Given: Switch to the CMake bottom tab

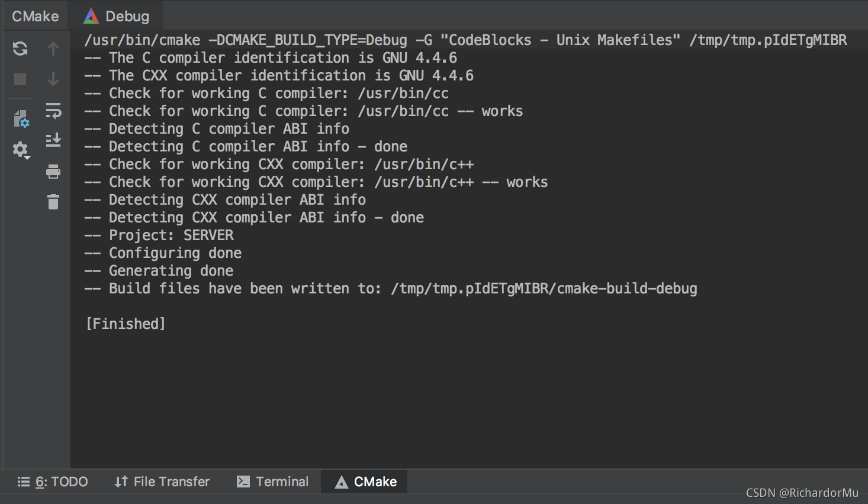Looking at the screenshot, I should 365,482.
